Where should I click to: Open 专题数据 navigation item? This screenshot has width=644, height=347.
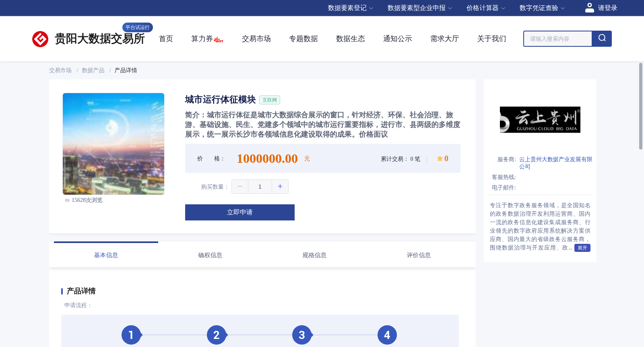coord(303,39)
